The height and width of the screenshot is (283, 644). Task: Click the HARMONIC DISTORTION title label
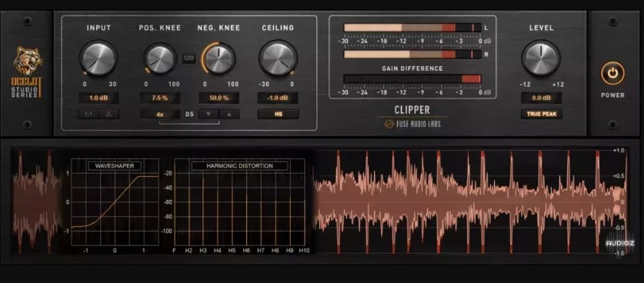[239, 166]
